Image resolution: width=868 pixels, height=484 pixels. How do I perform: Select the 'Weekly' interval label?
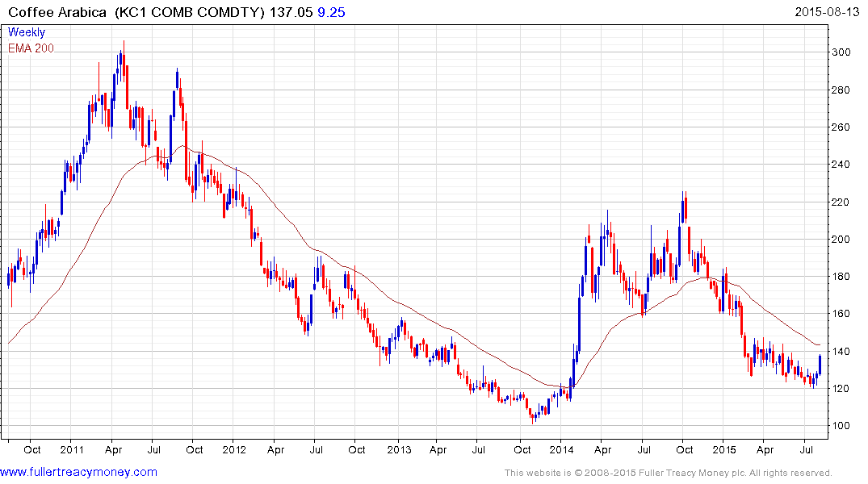click(x=27, y=32)
